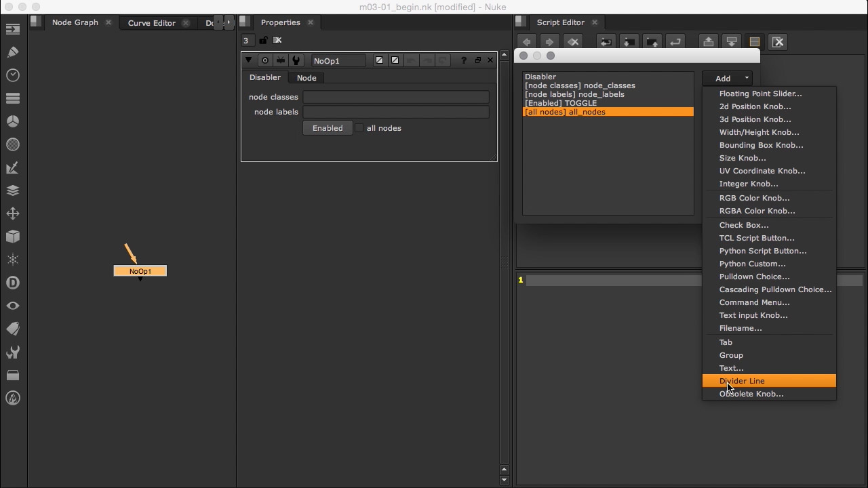Image resolution: width=868 pixels, height=488 pixels.
Task: Toggle the Properties bin lock icon
Action: (263, 41)
